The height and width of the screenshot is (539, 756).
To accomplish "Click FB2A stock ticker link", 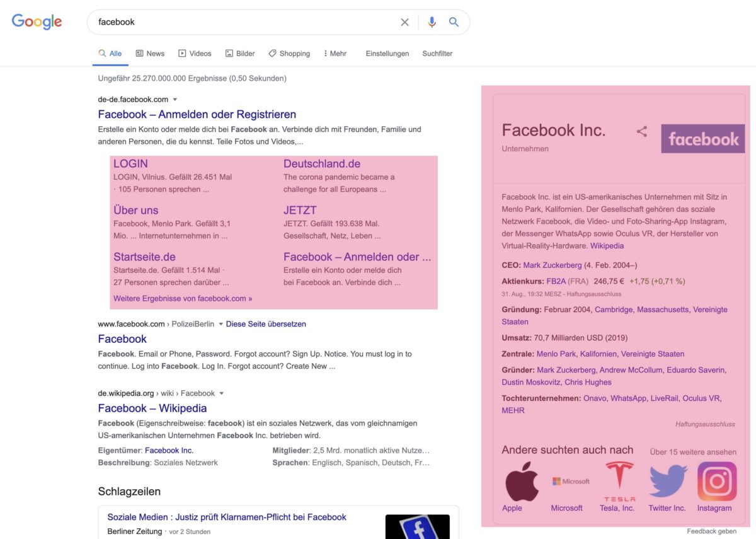I will point(556,281).
